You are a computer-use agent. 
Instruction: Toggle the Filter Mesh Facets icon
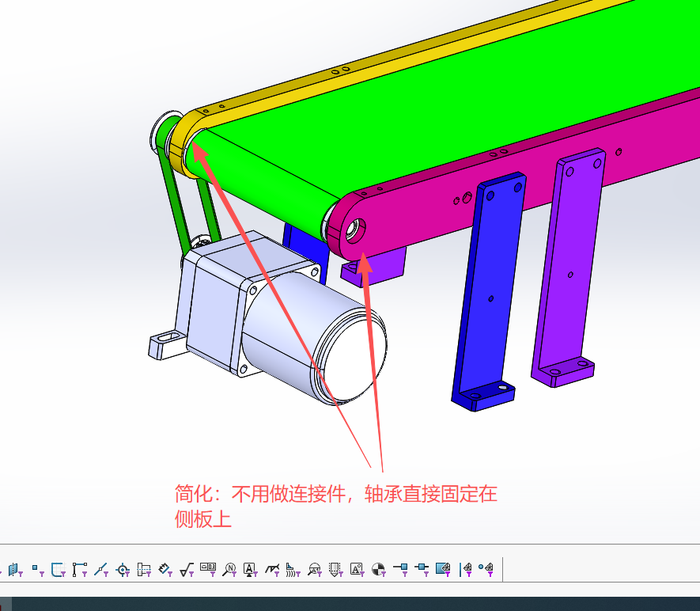pyautogui.click(x=443, y=570)
